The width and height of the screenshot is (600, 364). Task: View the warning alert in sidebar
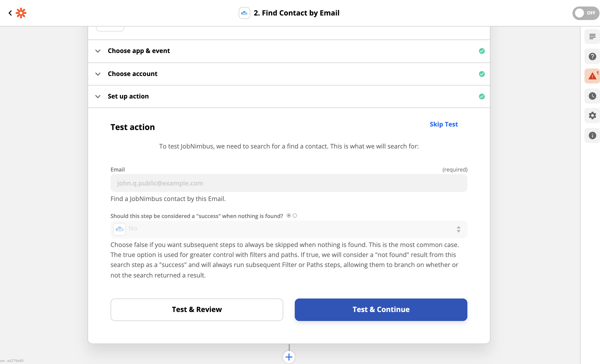[x=592, y=76]
